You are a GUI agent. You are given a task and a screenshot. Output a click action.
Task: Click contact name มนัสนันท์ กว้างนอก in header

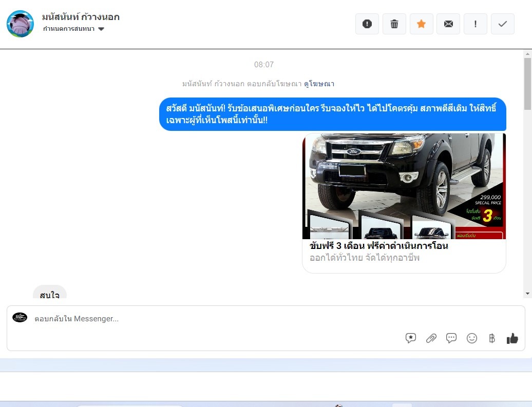click(81, 17)
